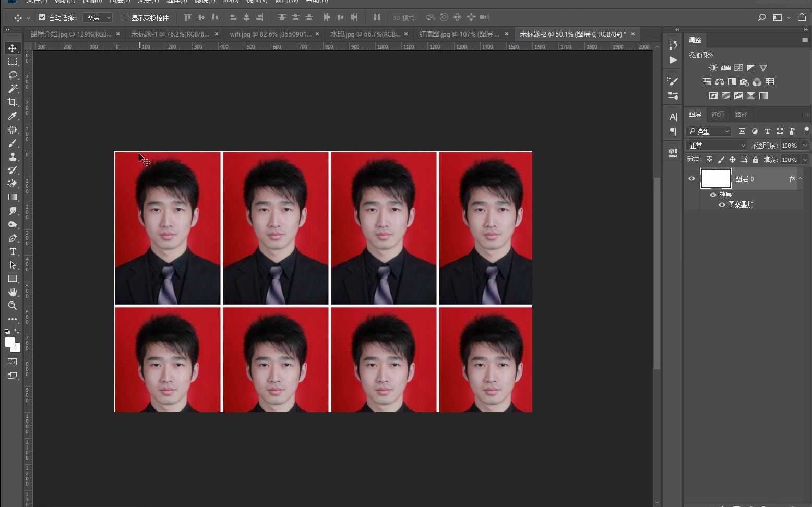This screenshot has width=812, height=507.
Task: Open the opacity 不透明度 dropdown arrow
Action: coord(805,146)
